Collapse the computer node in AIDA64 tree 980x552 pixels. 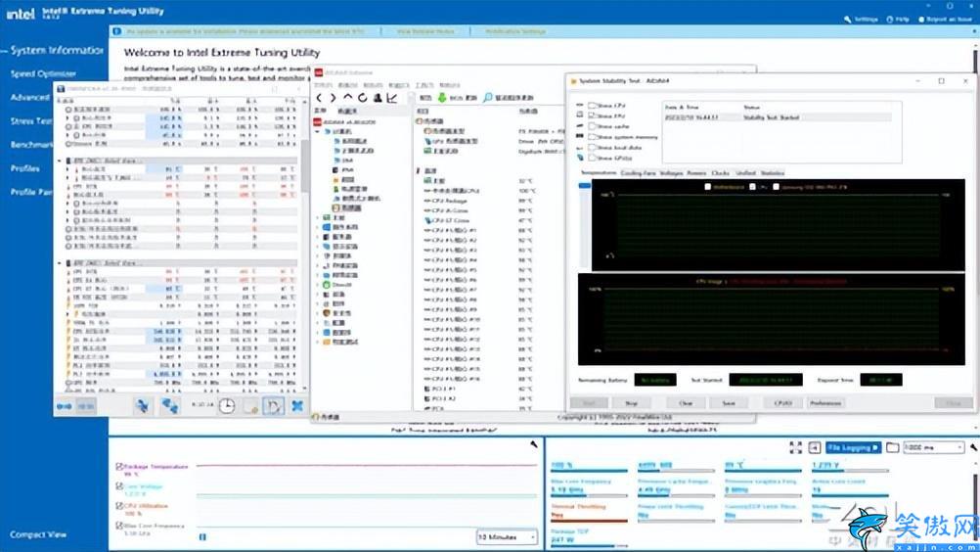(318, 132)
